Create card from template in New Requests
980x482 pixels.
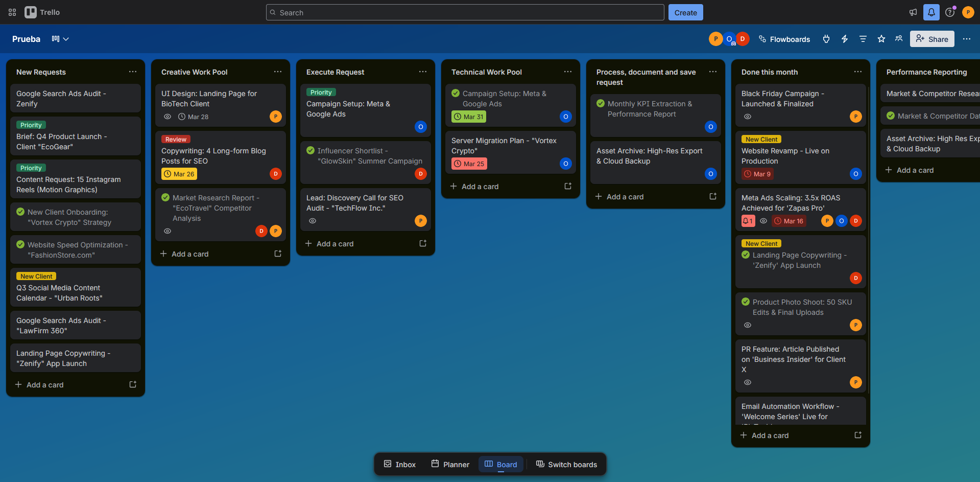[133, 384]
